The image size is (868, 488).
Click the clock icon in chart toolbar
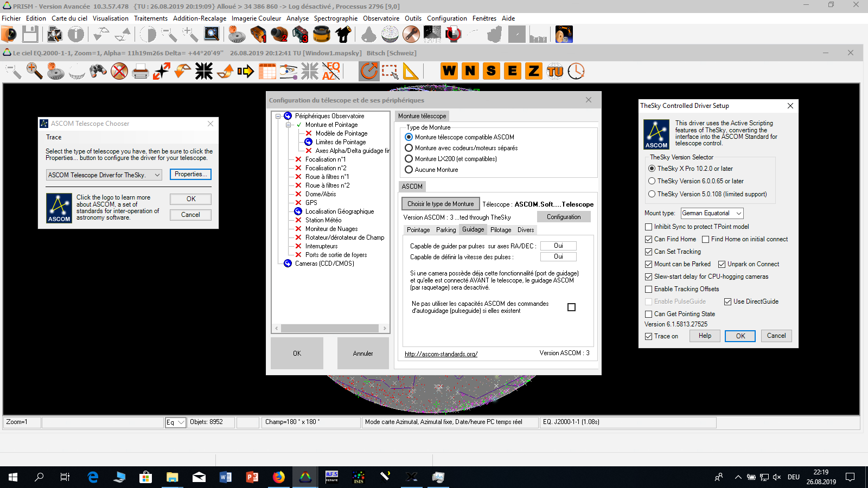[x=576, y=71]
